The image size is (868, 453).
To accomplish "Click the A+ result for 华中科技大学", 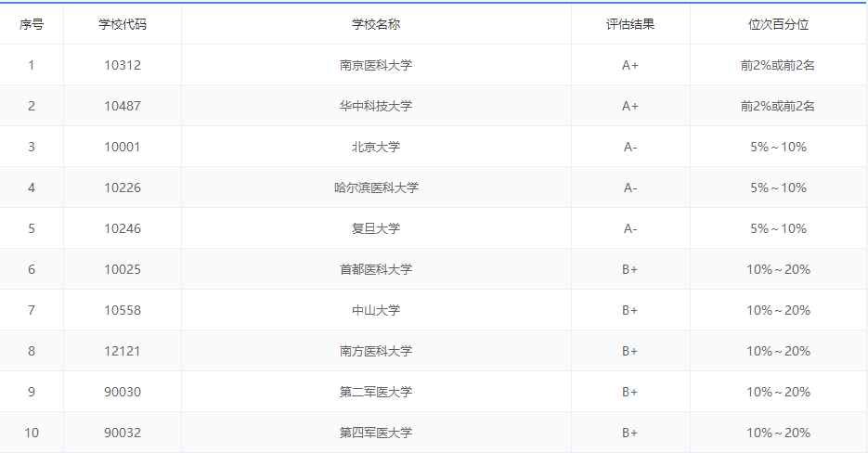I will point(630,106).
